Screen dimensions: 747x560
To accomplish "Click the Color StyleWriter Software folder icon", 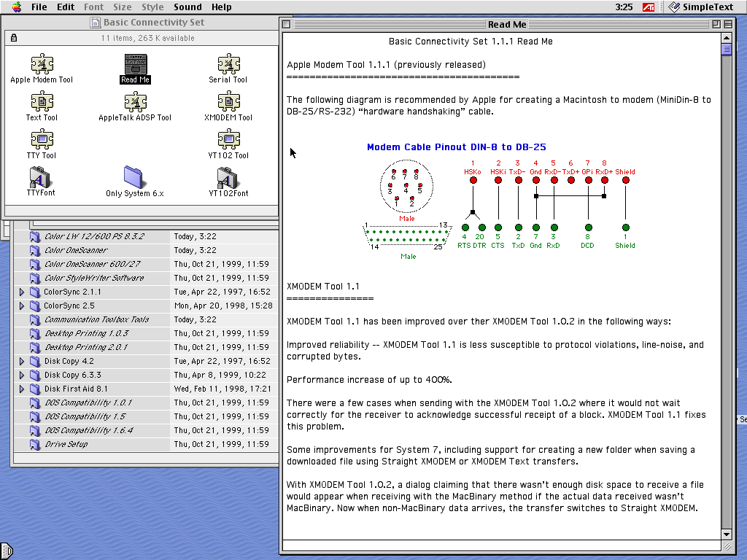I will coord(35,278).
